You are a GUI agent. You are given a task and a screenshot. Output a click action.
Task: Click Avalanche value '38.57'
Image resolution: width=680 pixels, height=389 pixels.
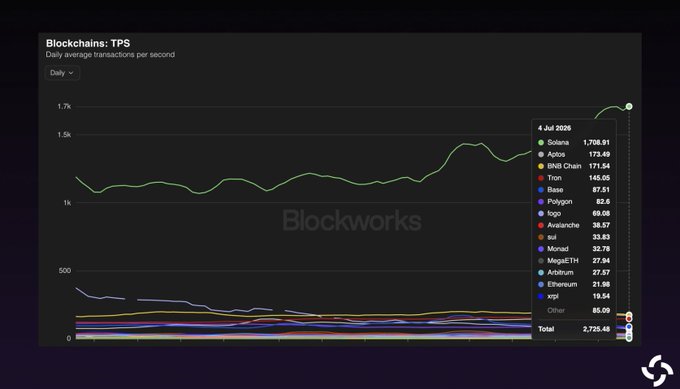[x=601, y=225]
